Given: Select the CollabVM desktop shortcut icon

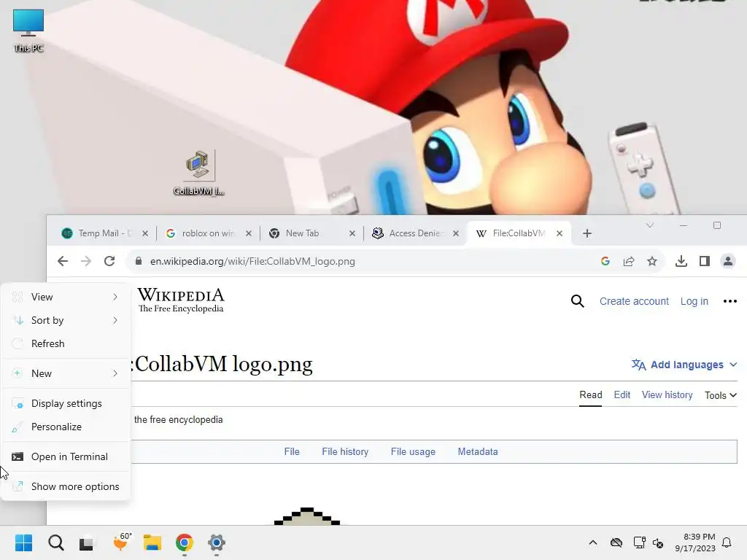Looking at the screenshot, I should coord(199,172).
